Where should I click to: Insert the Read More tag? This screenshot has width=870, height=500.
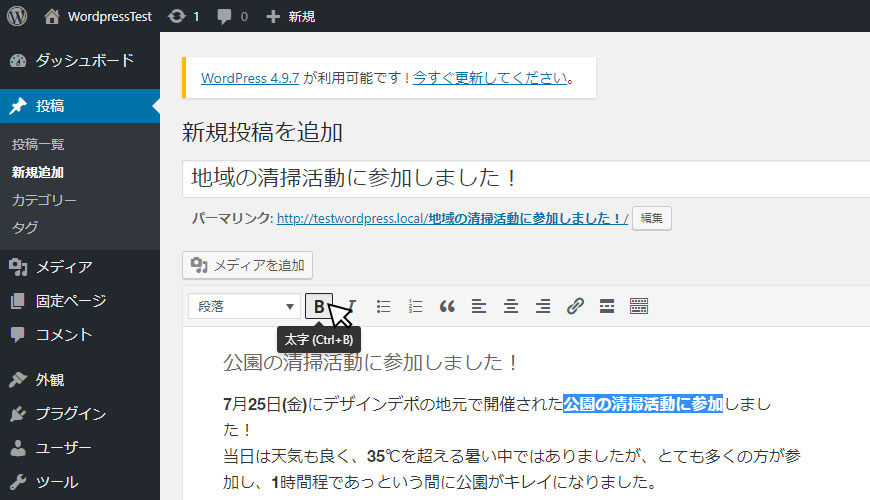[x=607, y=306]
